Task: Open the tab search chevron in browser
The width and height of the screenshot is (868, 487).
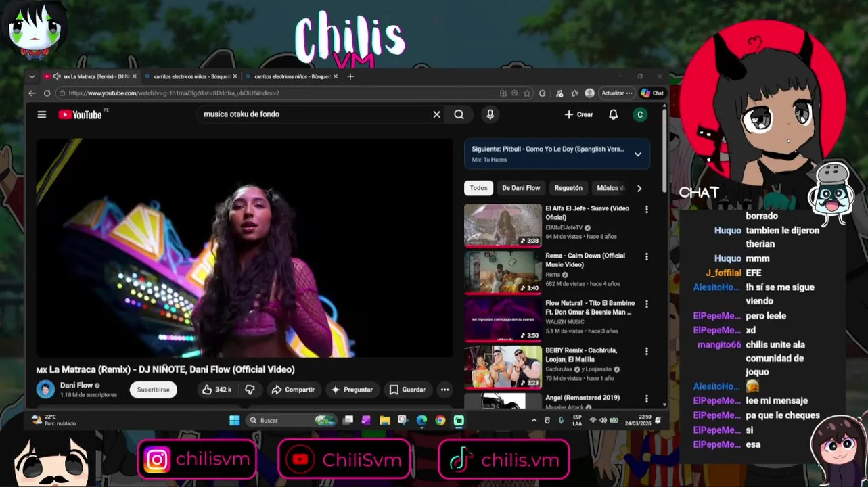Action: [x=32, y=76]
